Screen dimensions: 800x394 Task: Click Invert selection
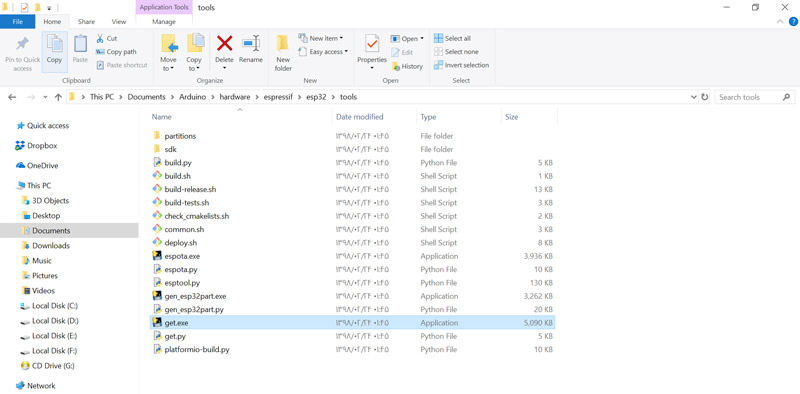click(x=461, y=65)
